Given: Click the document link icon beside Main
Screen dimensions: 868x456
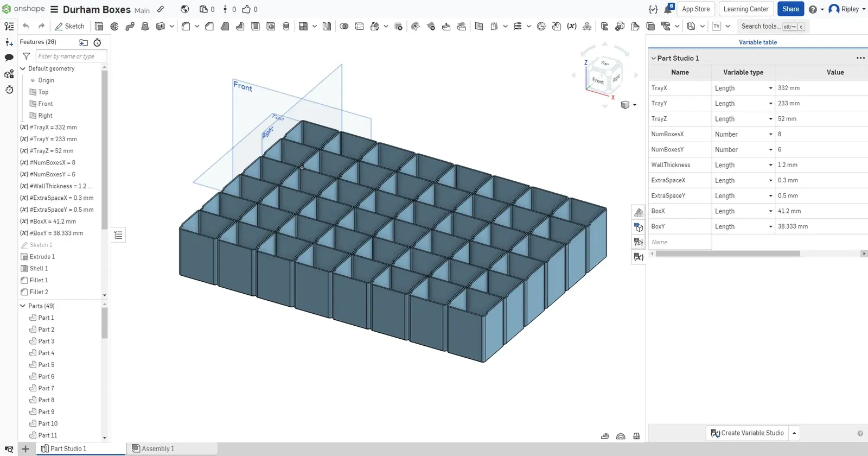Looking at the screenshot, I should [x=161, y=9].
